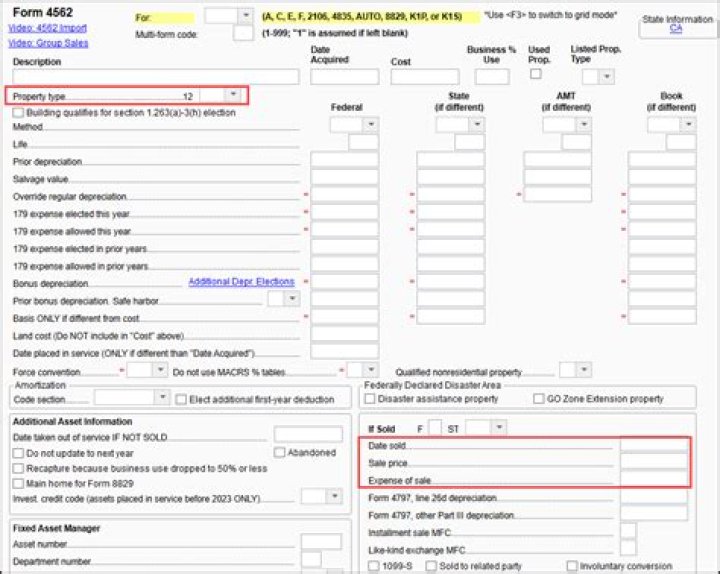The image size is (720, 574).
Task: Click the Sale price input field
Action: (653, 463)
